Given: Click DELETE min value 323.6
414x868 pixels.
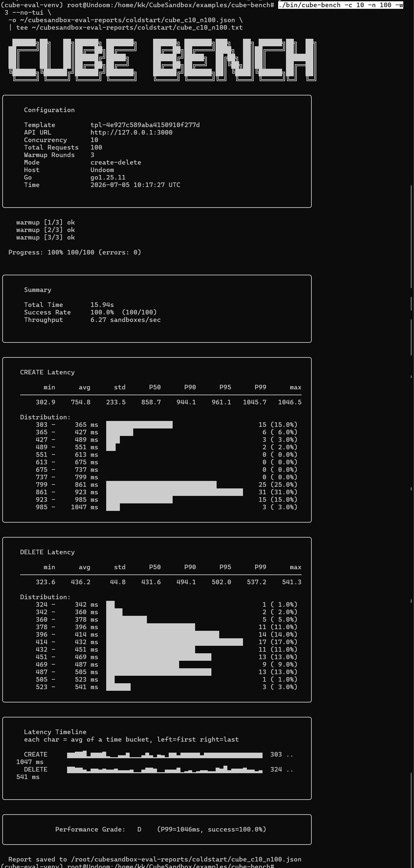Looking at the screenshot, I should click(46, 582).
